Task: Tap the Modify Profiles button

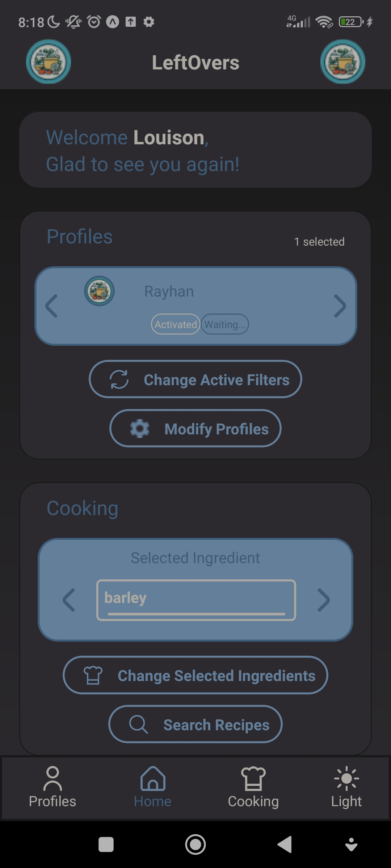Action: [195, 428]
